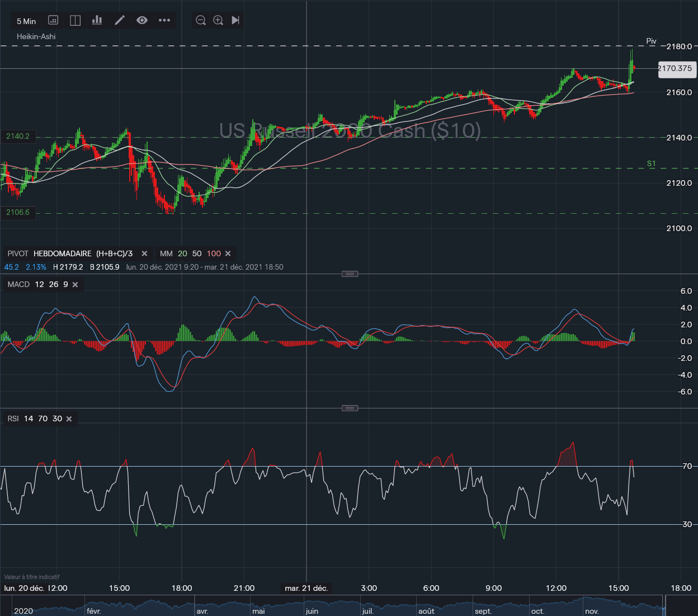Viewport: 698px width, 616px height.
Task: Open the PIVOT HEBDOMADAIRE indicator settings
Action: [x=70, y=253]
